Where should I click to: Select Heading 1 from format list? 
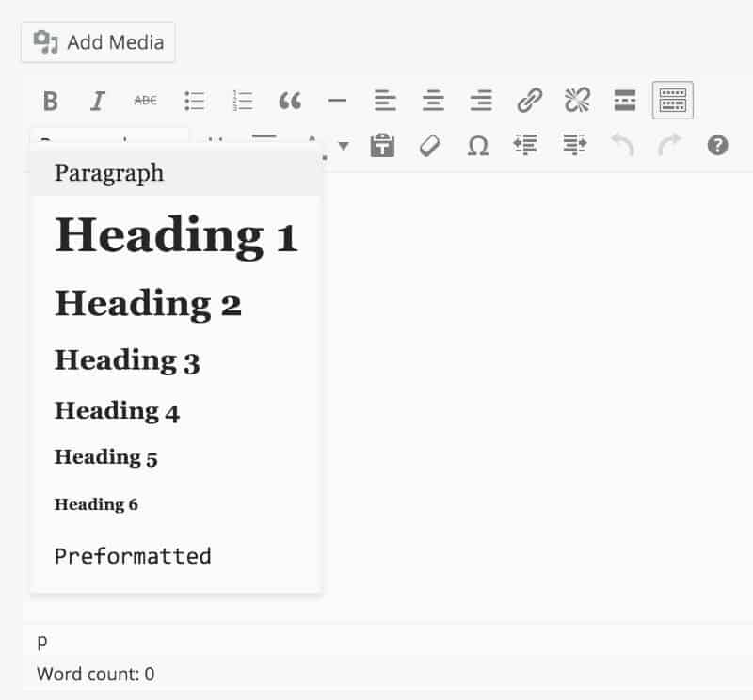pos(176,235)
